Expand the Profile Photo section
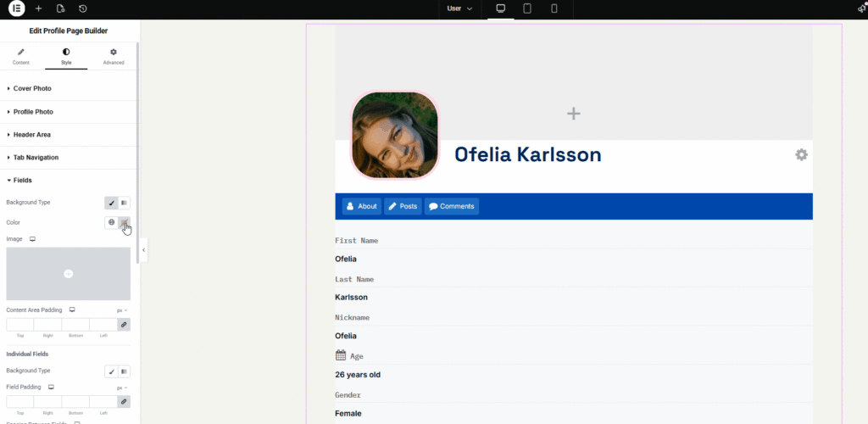The width and height of the screenshot is (868, 424). [69, 112]
